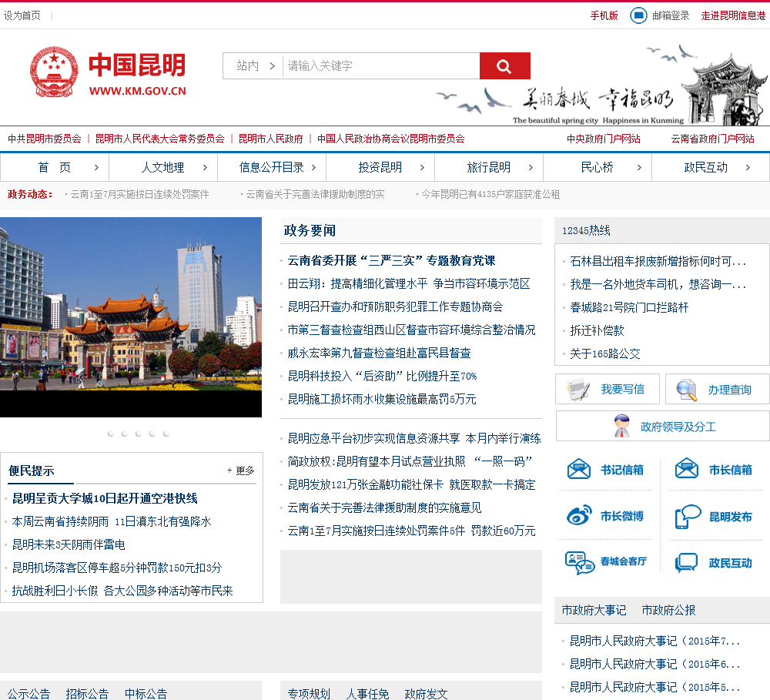Click the 春城会客厅 chat icon

click(580, 563)
